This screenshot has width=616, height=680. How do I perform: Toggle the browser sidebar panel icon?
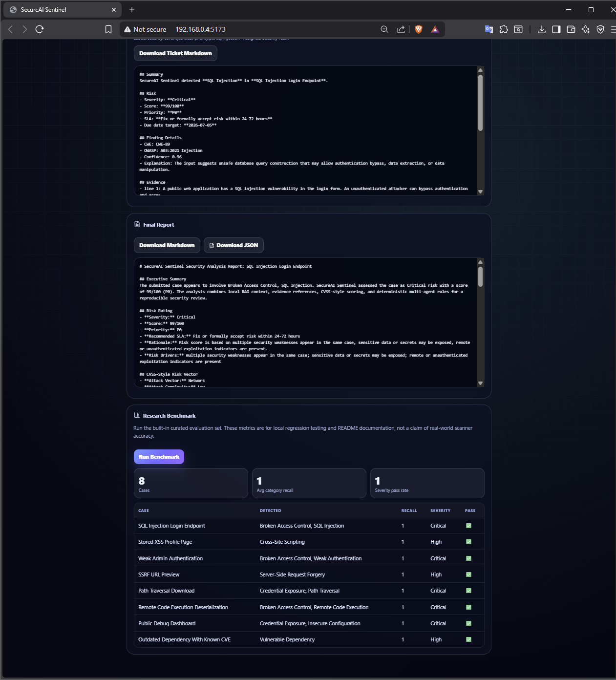tap(556, 29)
